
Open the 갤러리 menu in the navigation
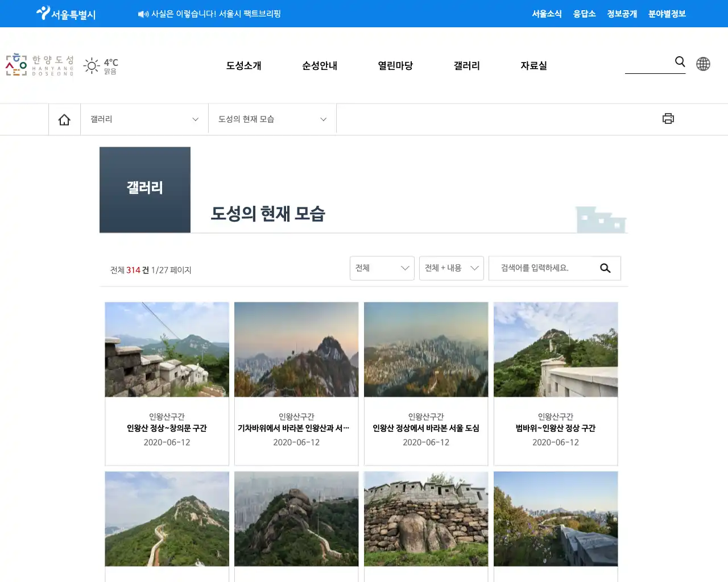(x=466, y=65)
